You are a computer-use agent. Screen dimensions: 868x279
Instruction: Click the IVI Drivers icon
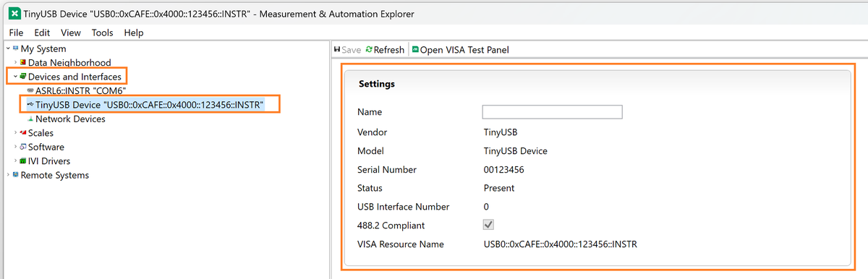click(x=23, y=161)
